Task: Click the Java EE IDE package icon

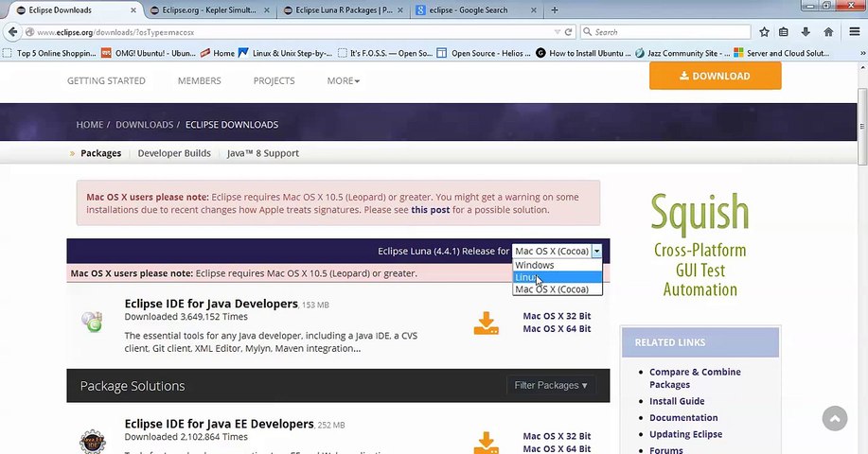Action: pos(93,442)
